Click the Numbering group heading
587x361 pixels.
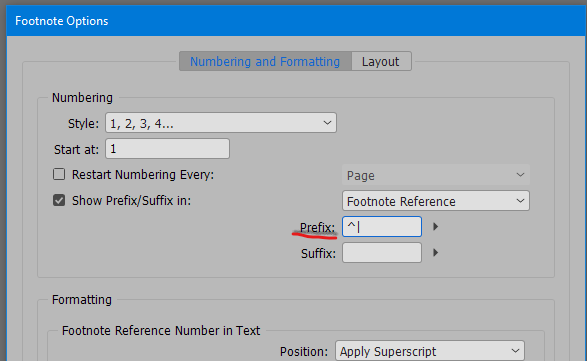pyautogui.click(x=82, y=98)
